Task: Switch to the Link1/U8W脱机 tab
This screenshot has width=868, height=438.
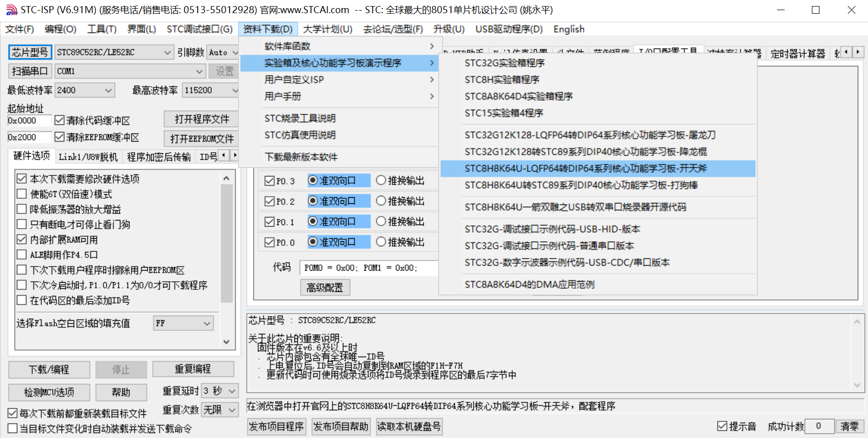Action: pyautogui.click(x=88, y=157)
